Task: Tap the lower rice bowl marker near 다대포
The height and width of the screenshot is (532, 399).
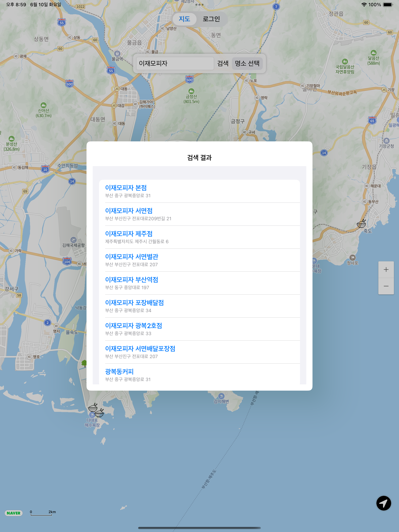Action: (x=99, y=413)
